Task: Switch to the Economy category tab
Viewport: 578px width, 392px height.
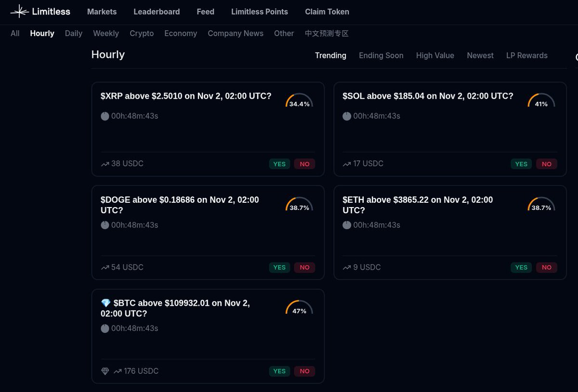Action: 181,33
